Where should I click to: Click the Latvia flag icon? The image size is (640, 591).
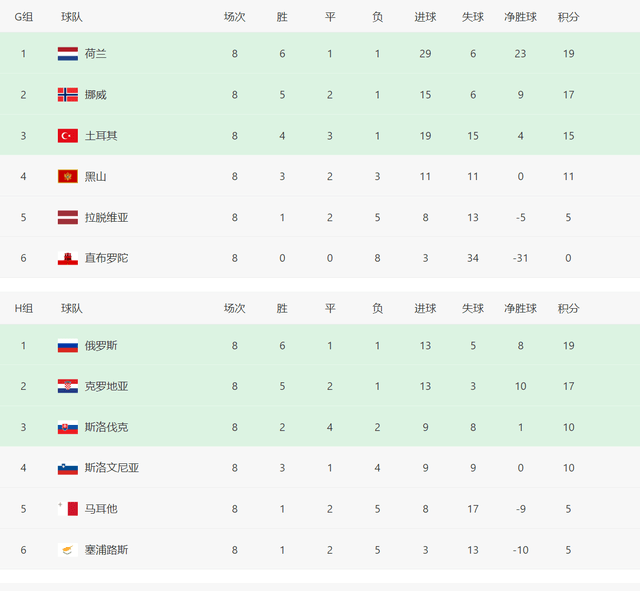68,218
